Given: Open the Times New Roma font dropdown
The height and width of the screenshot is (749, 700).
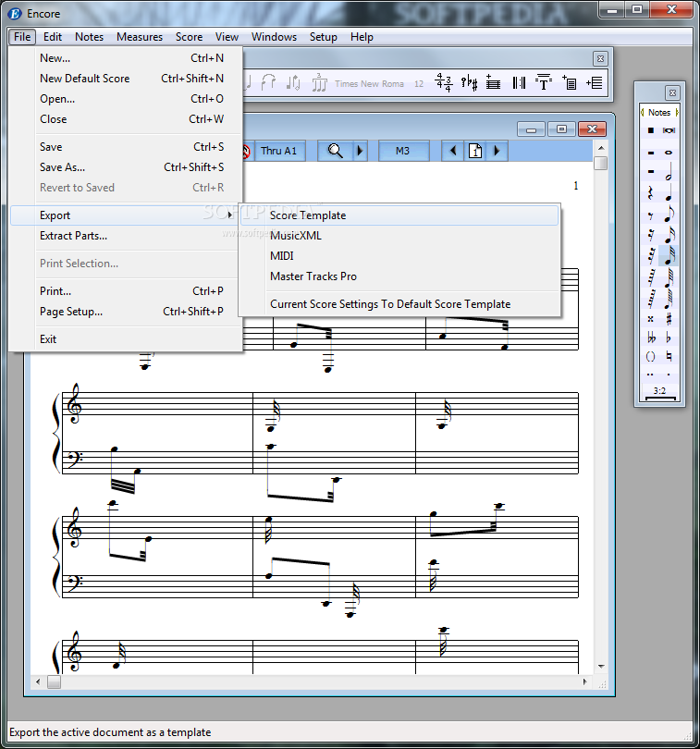Looking at the screenshot, I should 369,83.
